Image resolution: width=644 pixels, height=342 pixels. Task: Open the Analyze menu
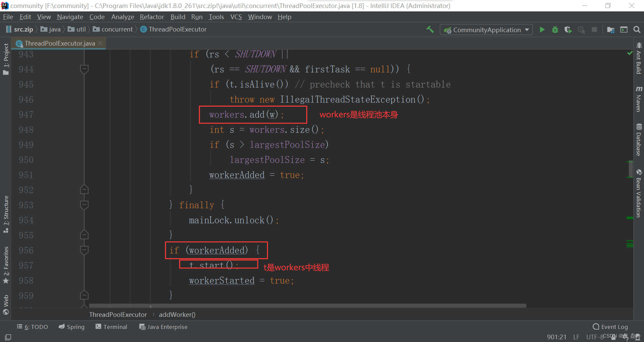[x=123, y=17]
